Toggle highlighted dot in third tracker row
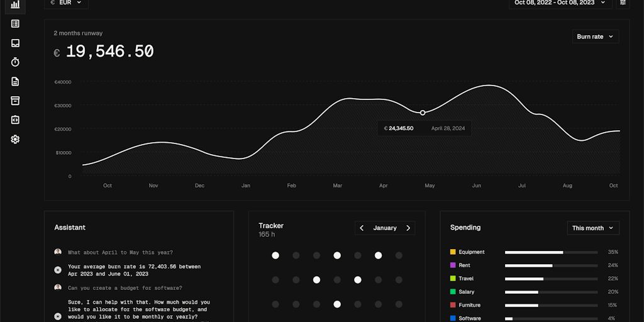644x322 pixels. point(337,304)
